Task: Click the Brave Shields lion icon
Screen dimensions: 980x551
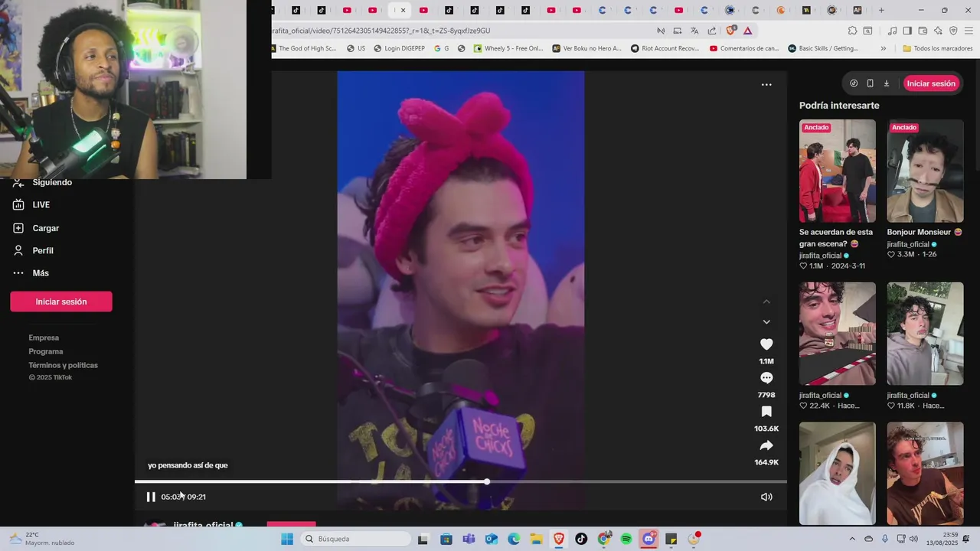Action: (x=730, y=31)
